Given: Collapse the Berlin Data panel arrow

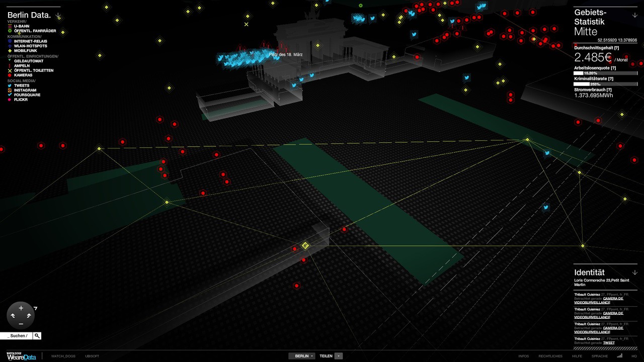Looking at the screenshot, I should point(58,16).
